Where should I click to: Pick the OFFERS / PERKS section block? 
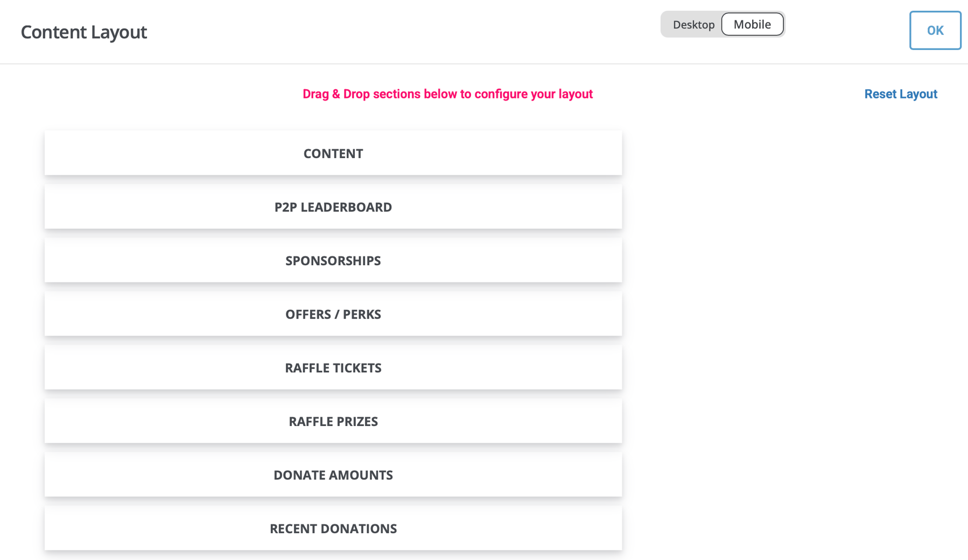[333, 314]
